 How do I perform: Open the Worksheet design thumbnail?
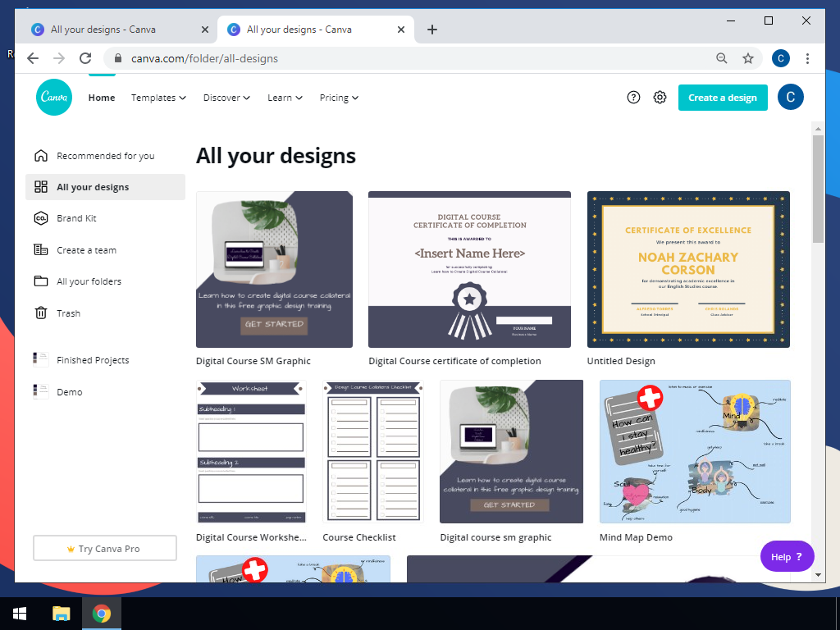click(251, 452)
